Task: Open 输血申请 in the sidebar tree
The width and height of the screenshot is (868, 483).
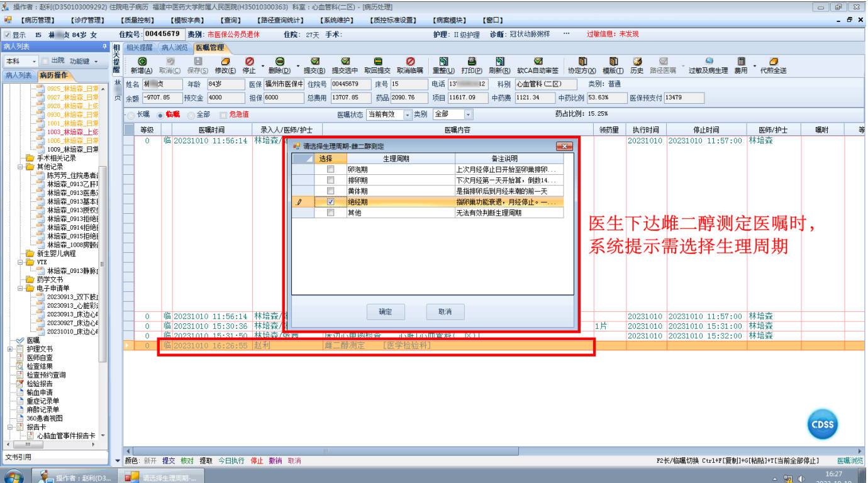Action: [39, 392]
